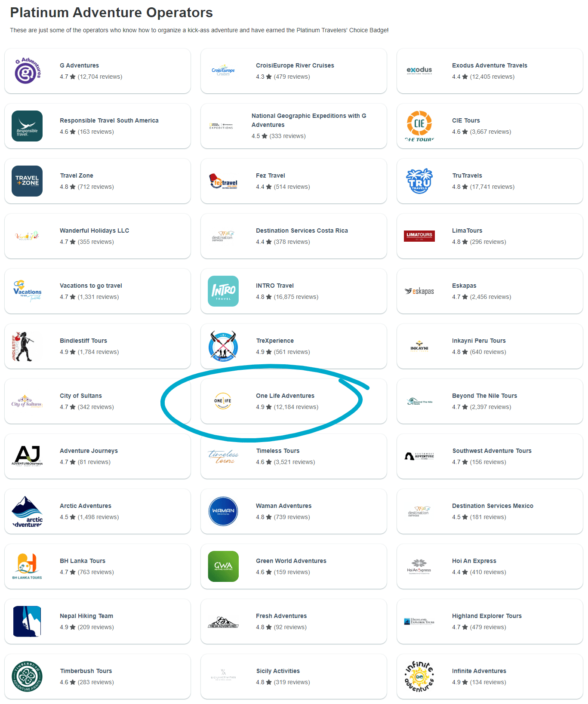Click the Green World Adventures GWA logo
Viewport: 588px width, 704px height.
(223, 566)
